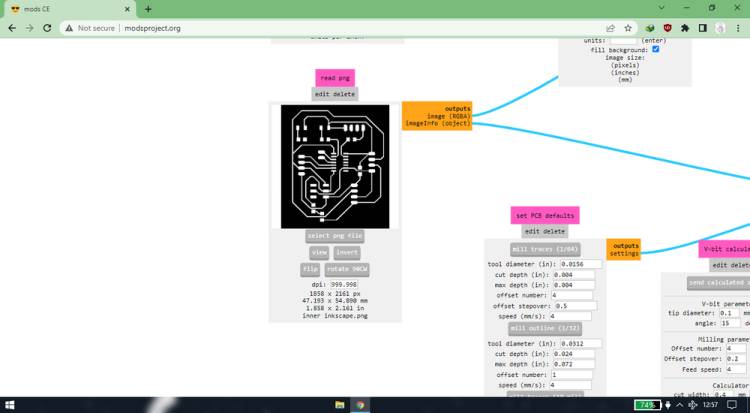Click mill traces cut depth field
This screenshot has width=750, height=413.
[x=574, y=275]
